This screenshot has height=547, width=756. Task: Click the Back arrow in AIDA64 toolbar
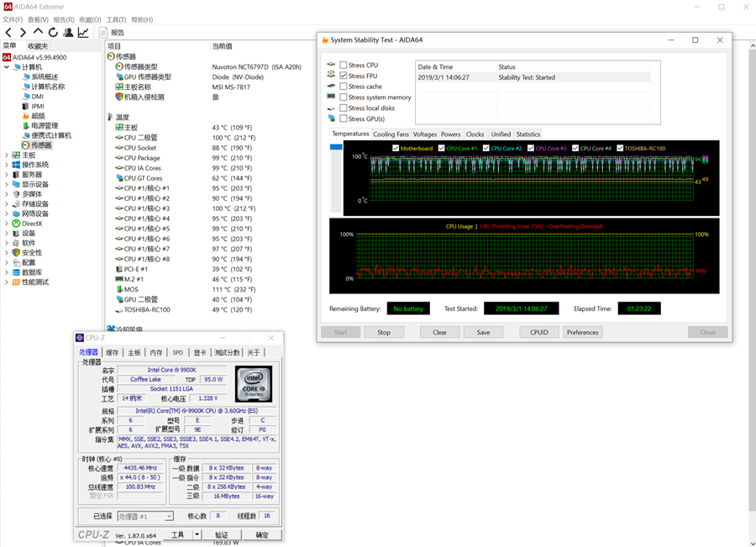[8, 33]
